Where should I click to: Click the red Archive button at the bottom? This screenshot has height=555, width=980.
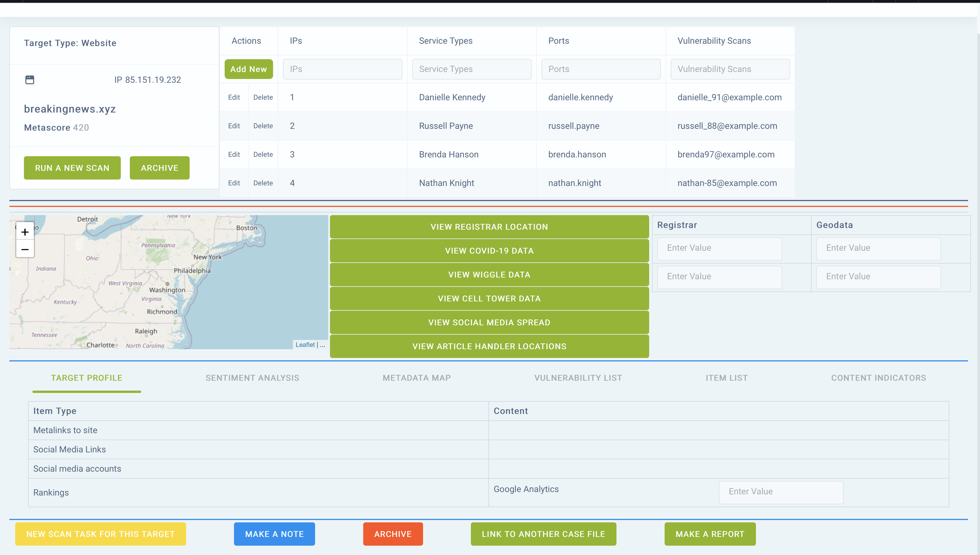click(x=392, y=534)
